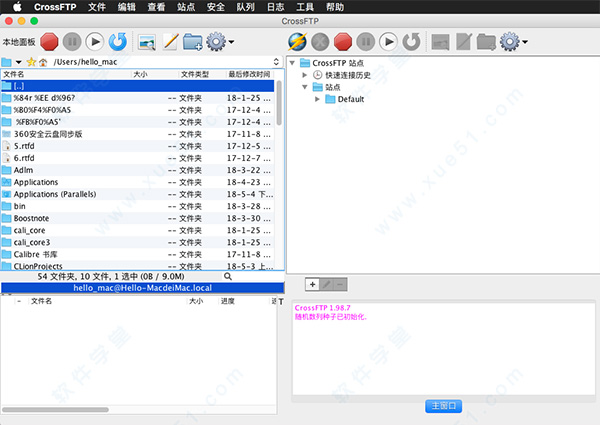Open the 队列 menu
The height and width of the screenshot is (425, 600).
246,7
